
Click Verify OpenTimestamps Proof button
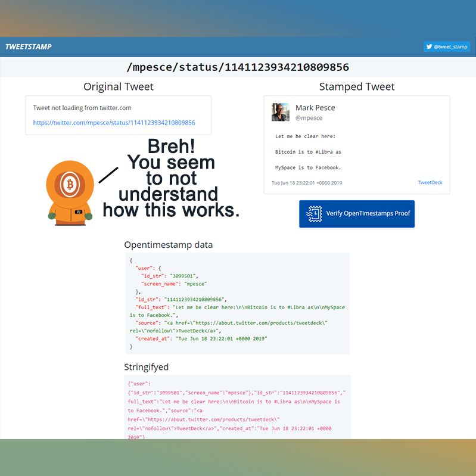(x=357, y=214)
